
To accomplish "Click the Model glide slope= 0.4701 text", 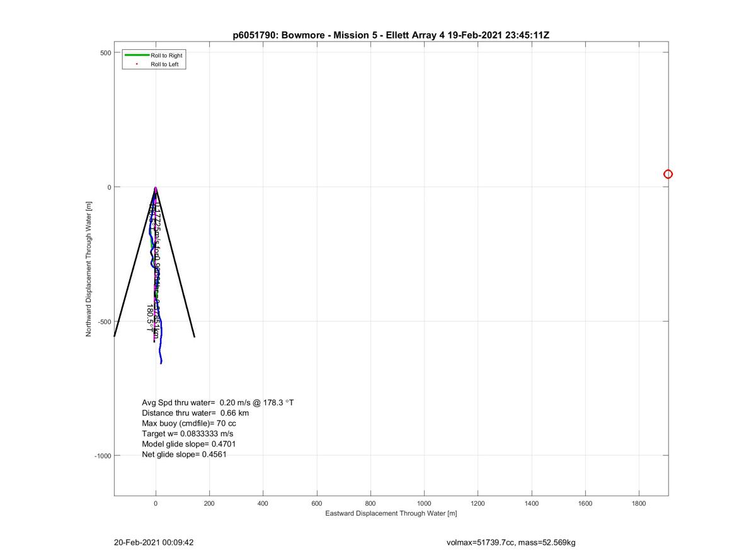I will point(189,444).
